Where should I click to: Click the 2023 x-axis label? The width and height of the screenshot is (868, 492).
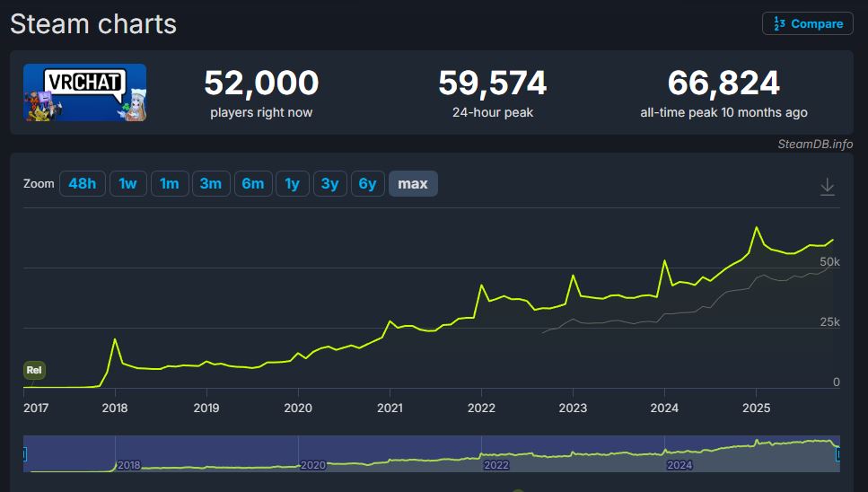click(x=573, y=408)
